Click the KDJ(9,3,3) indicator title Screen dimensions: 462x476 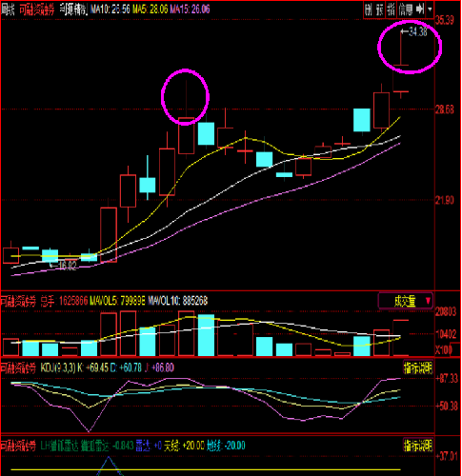(58, 368)
